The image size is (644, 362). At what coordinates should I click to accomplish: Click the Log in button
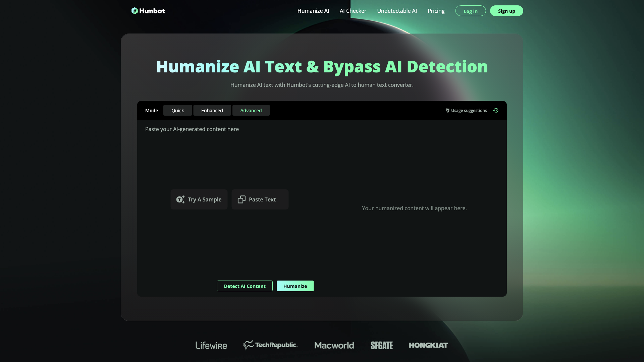pyautogui.click(x=471, y=11)
